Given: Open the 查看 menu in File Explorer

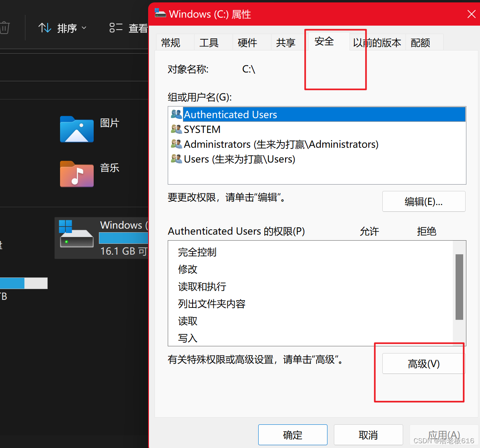Looking at the screenshot, I should (x=129, y=28).
